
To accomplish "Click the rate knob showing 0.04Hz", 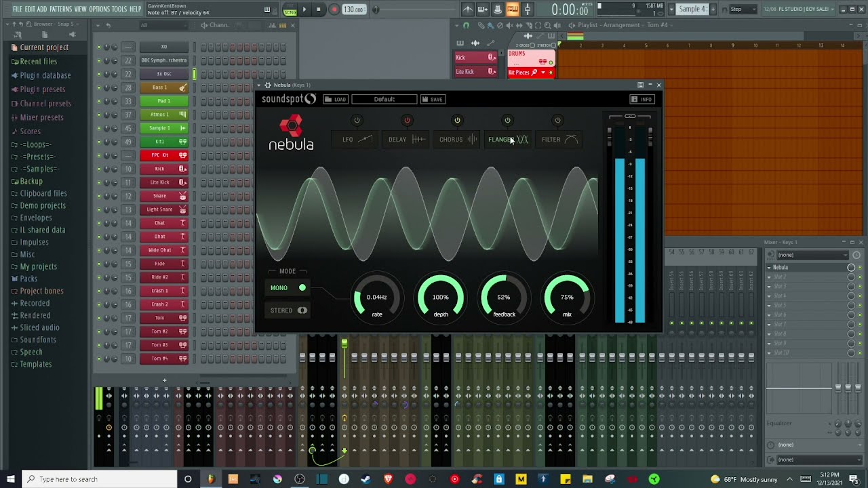I will pos(376,297).
